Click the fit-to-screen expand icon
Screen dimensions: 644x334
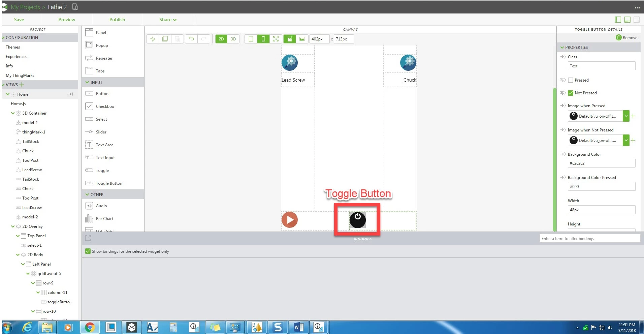(x=276, y=39)
